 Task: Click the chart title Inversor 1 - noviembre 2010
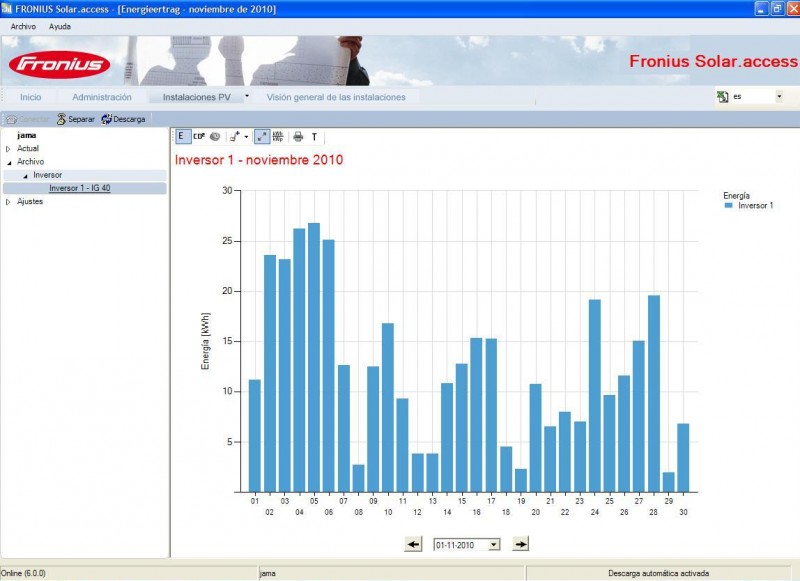pos(259,160)
